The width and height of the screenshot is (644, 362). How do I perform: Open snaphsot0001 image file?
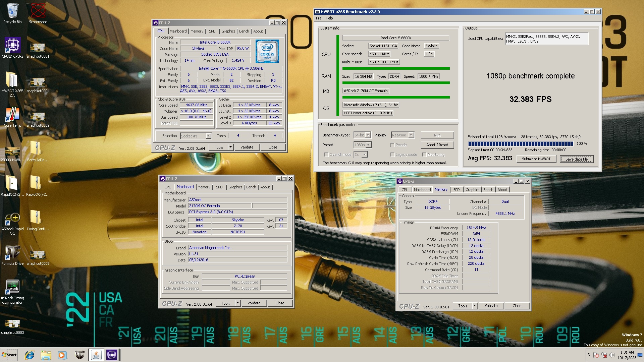[x=38, y=50]
